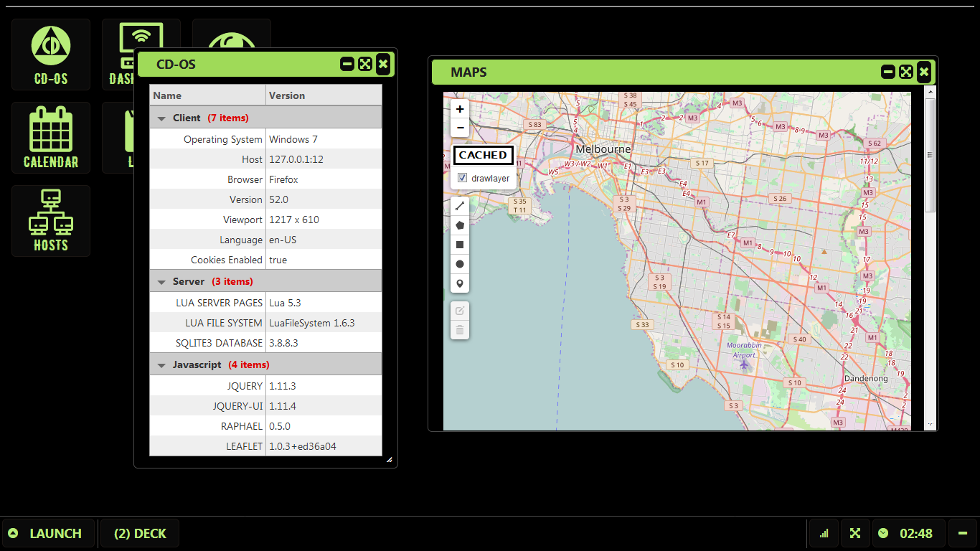The height and width of the screenshot is (551, 980).
Task: Open the Calendar desktop icon
Action: pyautogui.click(x=51, y=138)
